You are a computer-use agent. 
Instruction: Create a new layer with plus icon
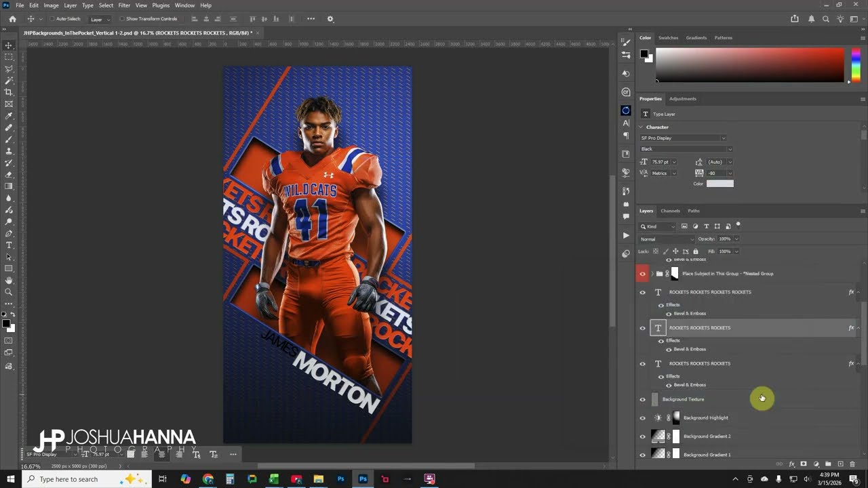point(840,464)
